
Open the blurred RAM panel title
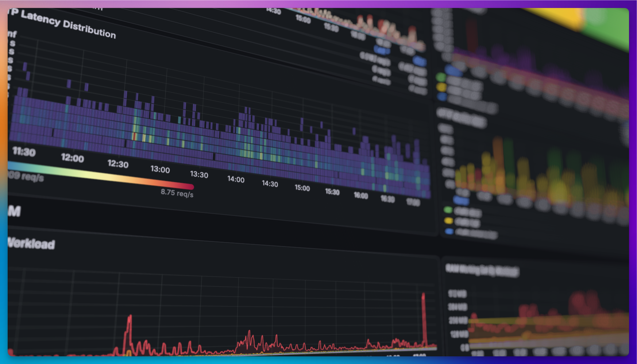coord(482,270)
